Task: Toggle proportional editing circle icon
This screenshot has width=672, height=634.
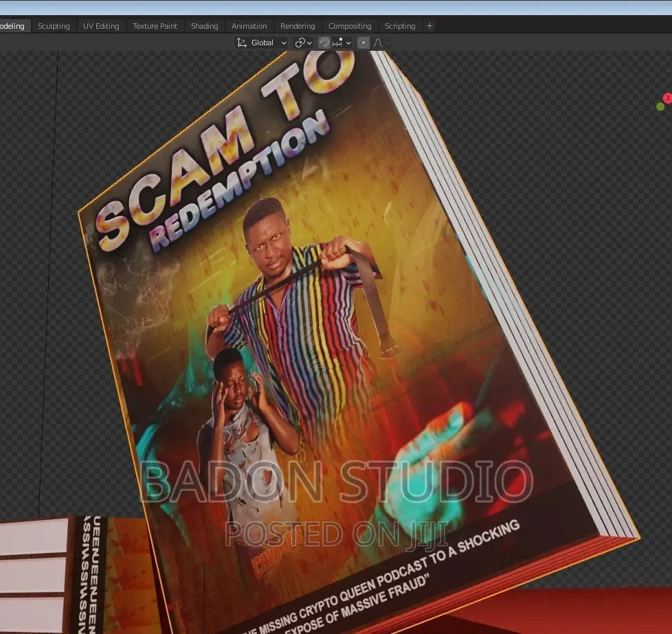Action: 363,43
